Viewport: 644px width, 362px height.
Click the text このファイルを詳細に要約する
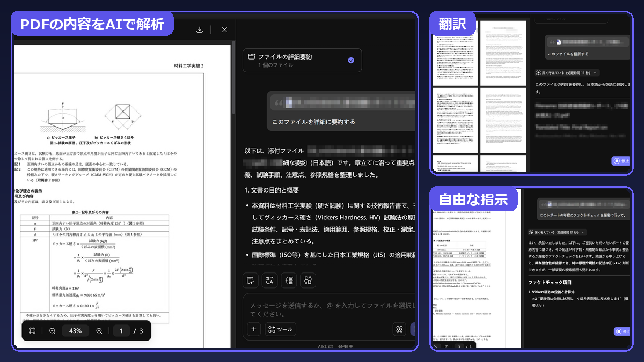pos(313,122)
